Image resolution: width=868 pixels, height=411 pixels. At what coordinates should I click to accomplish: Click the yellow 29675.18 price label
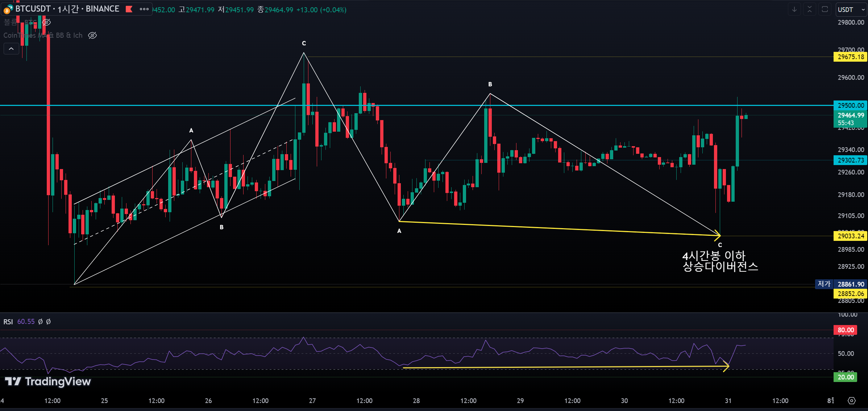[850, 57]
